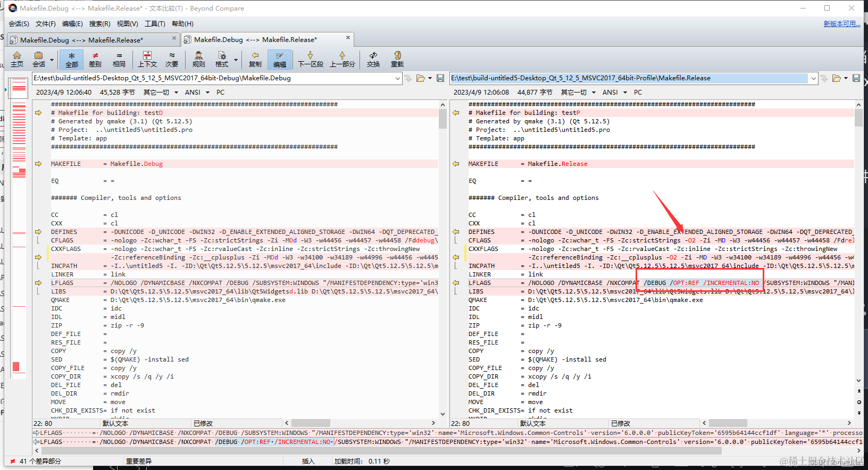Open the 工具(T) menu
Image resolution: width=868 pixels, height=470 pixels.
(155, 23)
